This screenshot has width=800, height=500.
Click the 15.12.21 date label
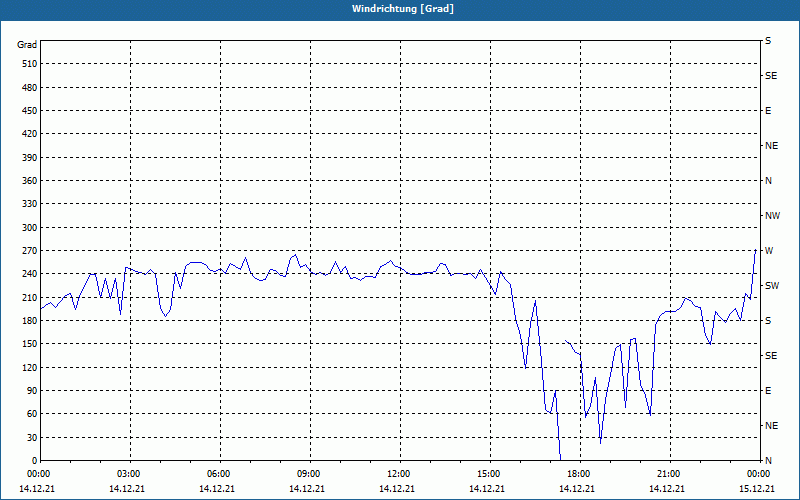coord(757,488)
